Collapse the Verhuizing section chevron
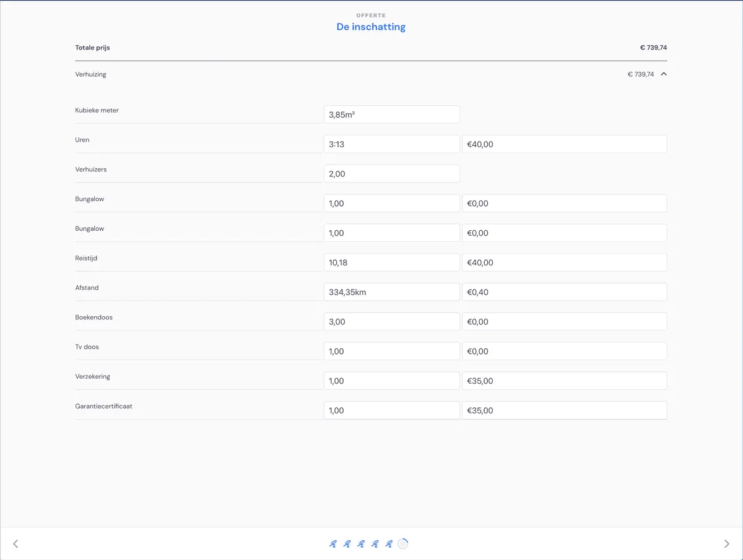This screenshot has height=560, width=743. tap(664, 74)
